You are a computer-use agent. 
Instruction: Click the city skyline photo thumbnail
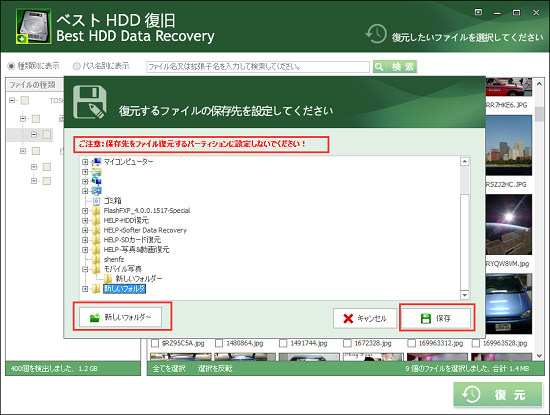[509, 146]
